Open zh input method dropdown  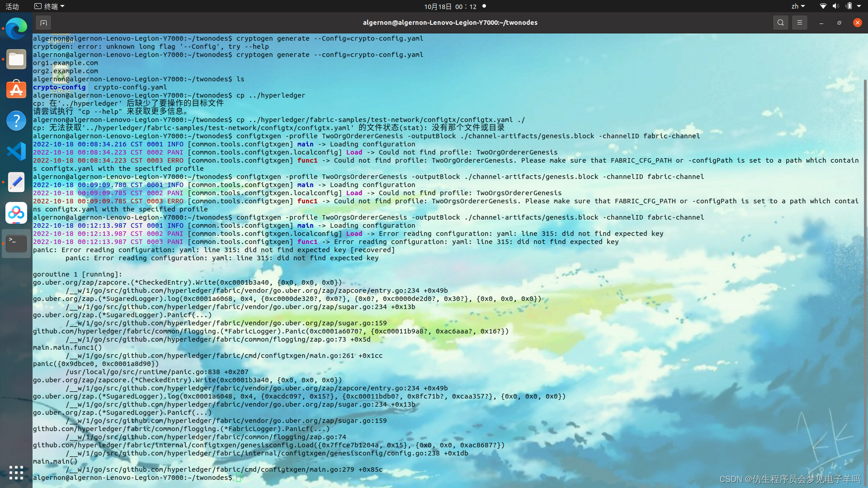[x=798, y=6]
